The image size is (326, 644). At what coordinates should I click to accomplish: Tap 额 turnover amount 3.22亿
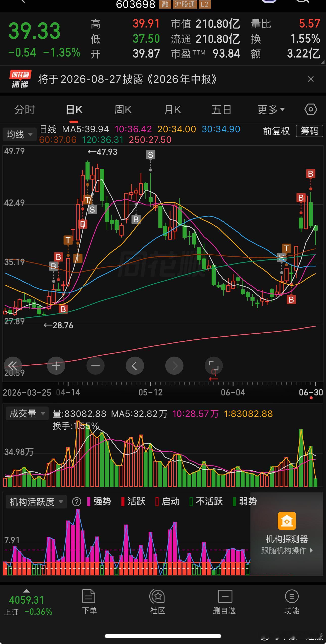click(304, 53)
